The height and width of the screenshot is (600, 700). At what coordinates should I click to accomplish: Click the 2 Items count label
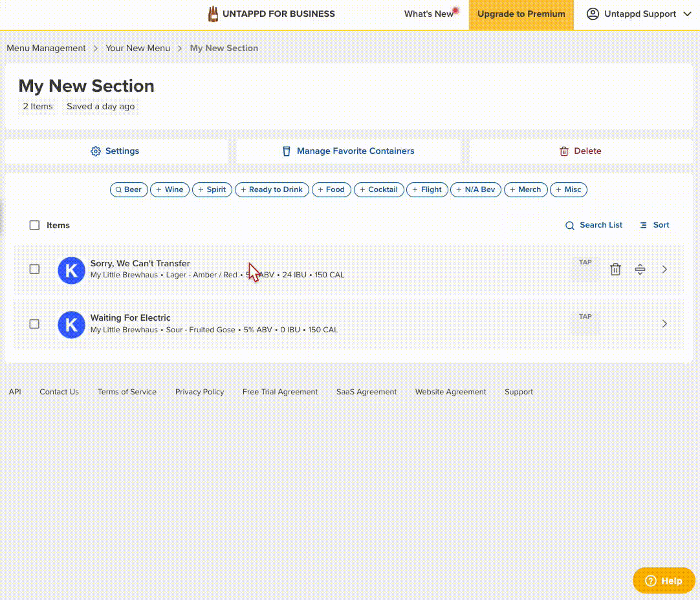(38, 107)
